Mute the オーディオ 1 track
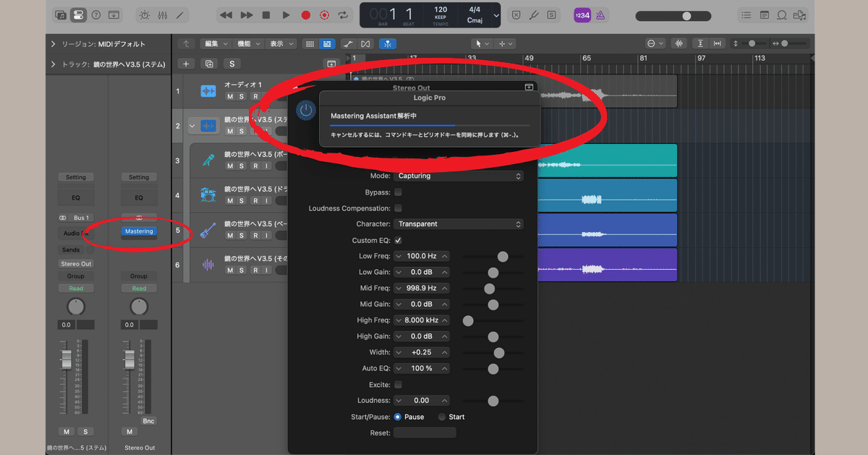The image size is (868, 455). pyautogui.click(x=230, y=96)
